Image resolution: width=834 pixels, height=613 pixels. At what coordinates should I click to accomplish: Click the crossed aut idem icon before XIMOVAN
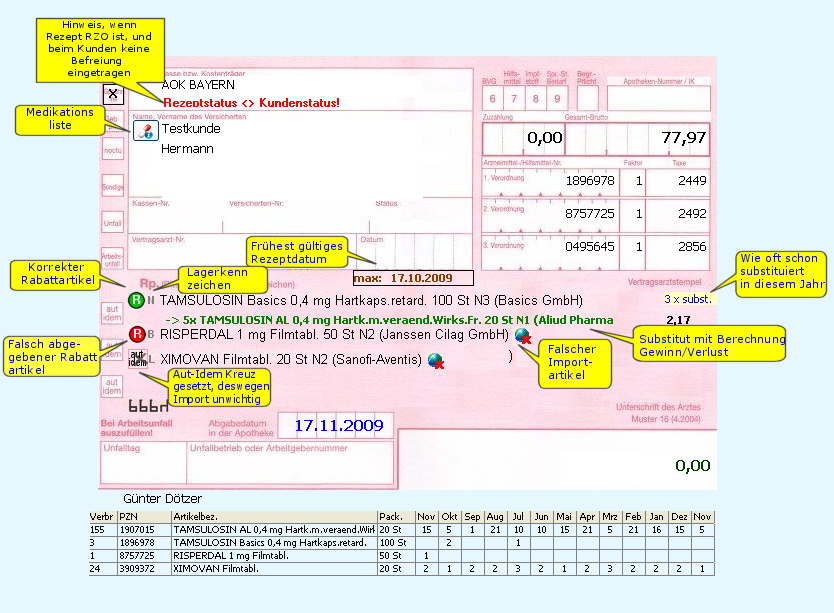click(138, 358)
